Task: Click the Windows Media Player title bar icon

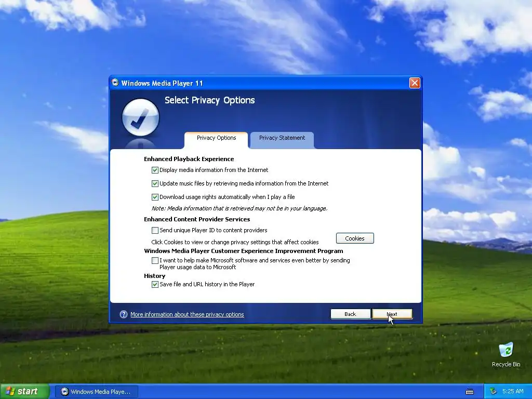Action: (x=115, y=83)
